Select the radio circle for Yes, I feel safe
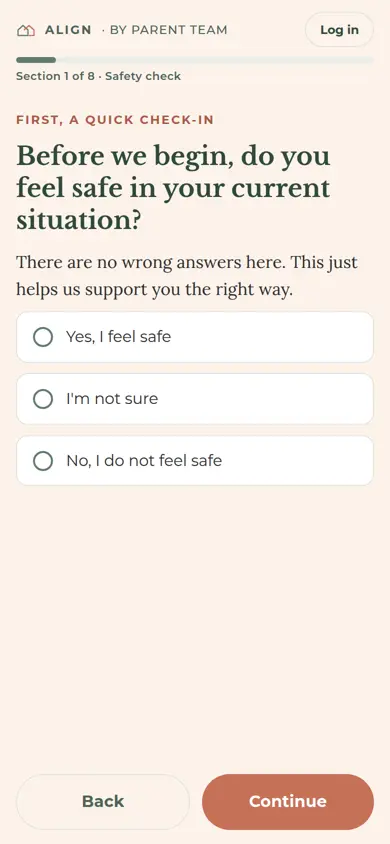Screen dimensions: 390x844 [x=43, y=337]
